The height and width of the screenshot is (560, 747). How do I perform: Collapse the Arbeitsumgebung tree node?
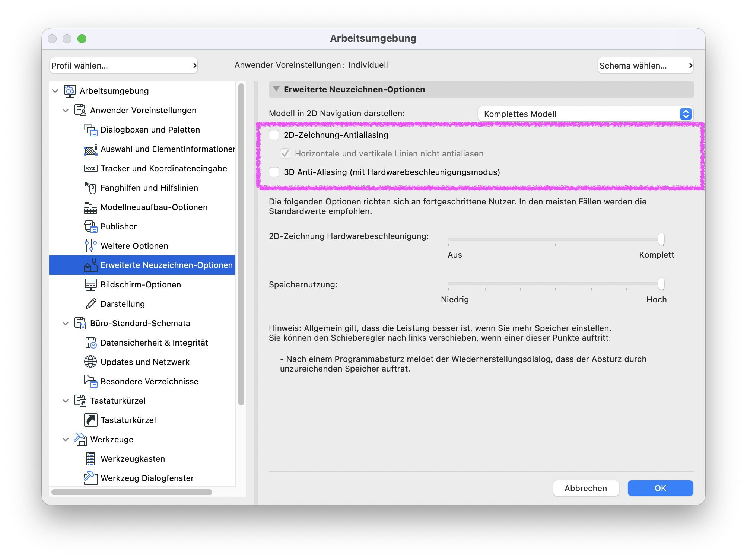click(55, 91)
